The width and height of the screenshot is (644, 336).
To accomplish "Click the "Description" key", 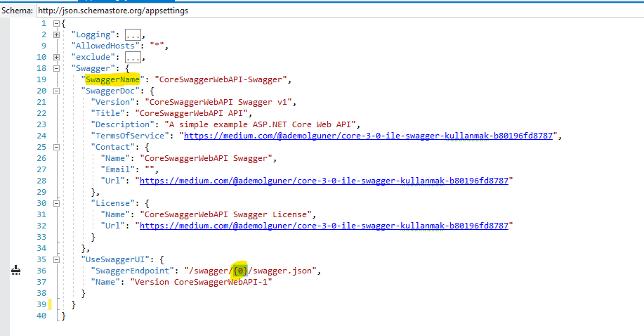I will [x=122, y=124].
